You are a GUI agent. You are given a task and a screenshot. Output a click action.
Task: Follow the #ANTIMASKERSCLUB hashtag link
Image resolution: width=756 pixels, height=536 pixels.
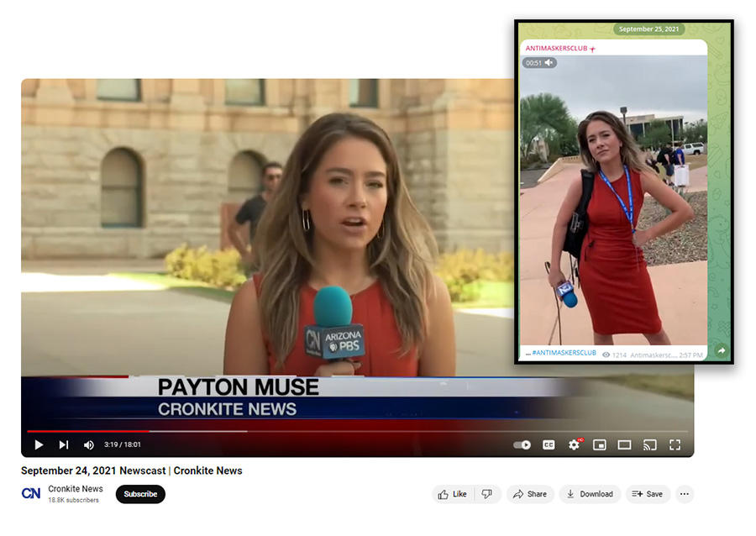tap(561, 354)
